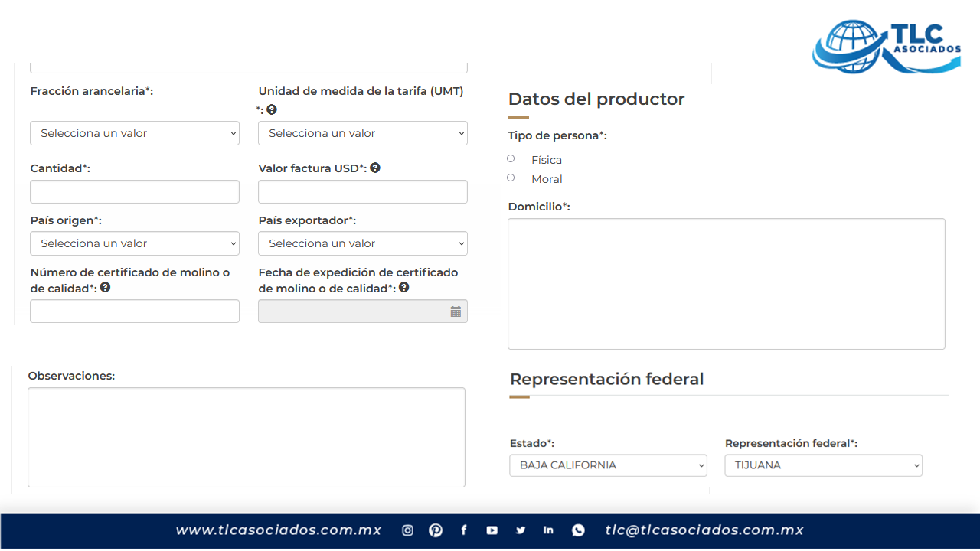Image resolution: width=980 pixels, height=551 pixels.
Task: Open Representación federal dropdown showing TIJUANA
Action: click(823, 465)
